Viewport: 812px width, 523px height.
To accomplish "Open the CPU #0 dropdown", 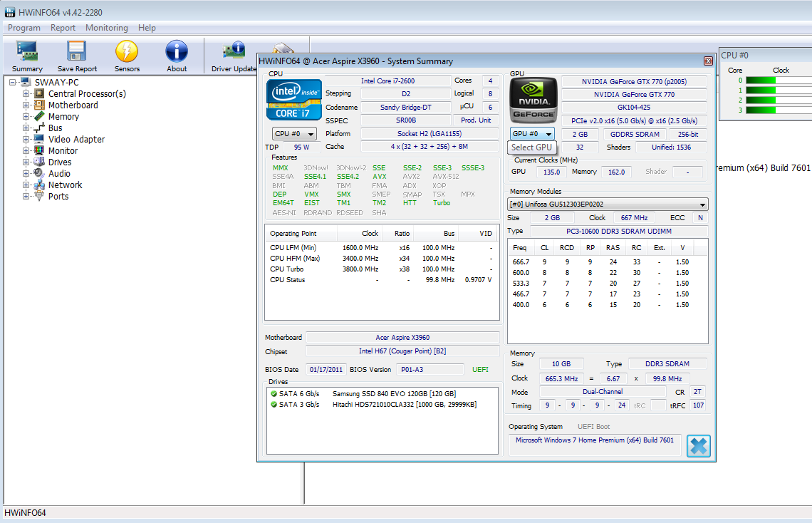I will coord(294,133).
